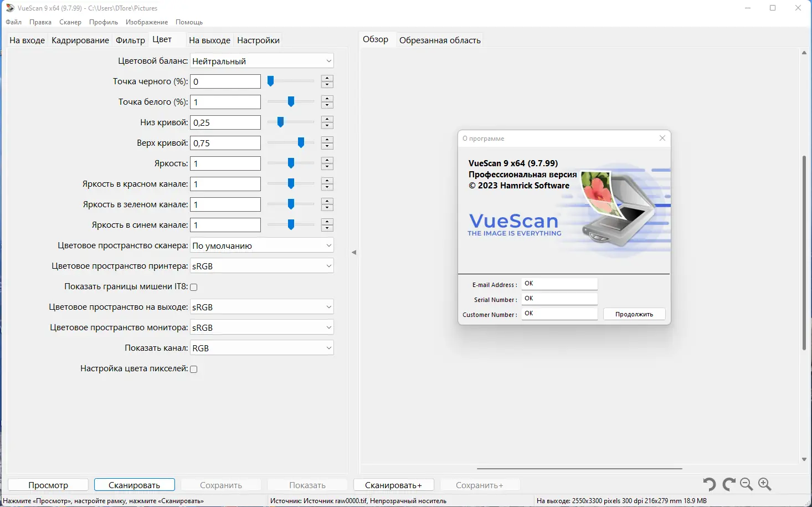Open the 'Цветовое пространство сканера' dropdown
The height and width of the screenshot is (507, 812).
(261, 245)
